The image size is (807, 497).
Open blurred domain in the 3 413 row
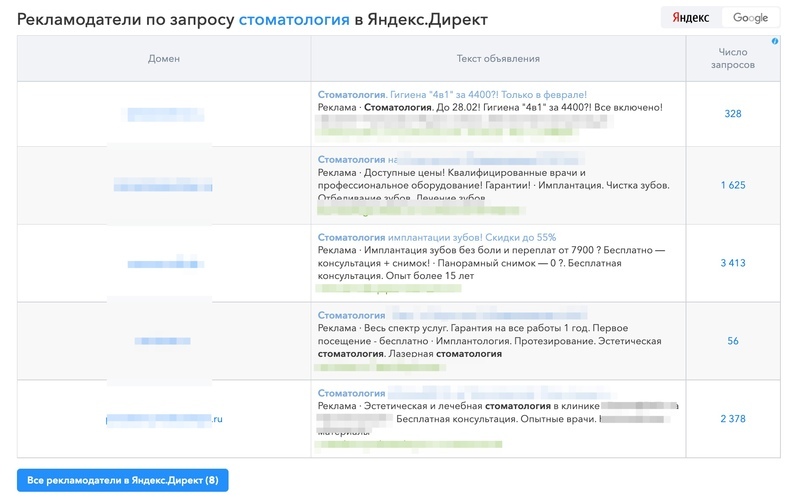pos(165,263)
